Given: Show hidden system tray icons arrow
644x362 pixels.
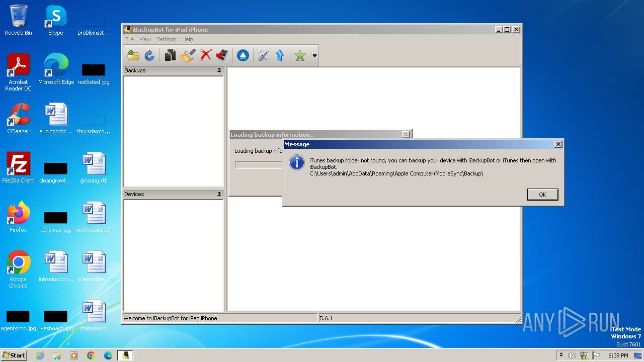Looking at the screenshot, I should click(x=561, y=355).
